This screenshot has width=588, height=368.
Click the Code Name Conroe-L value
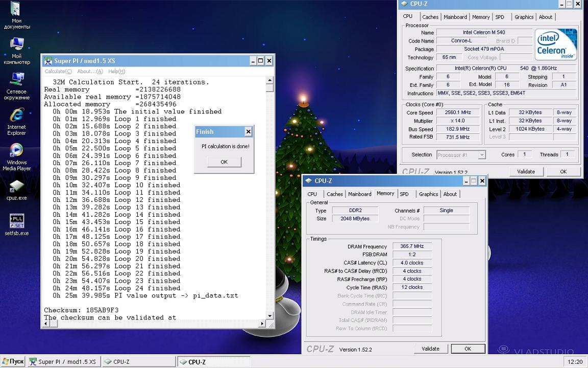[x=461, y=40]
